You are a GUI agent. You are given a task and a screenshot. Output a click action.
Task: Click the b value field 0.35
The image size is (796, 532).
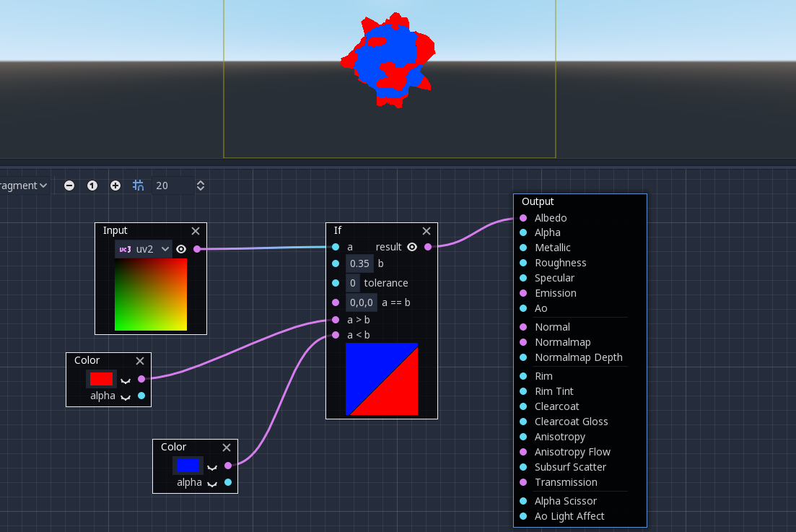point(359,263)
